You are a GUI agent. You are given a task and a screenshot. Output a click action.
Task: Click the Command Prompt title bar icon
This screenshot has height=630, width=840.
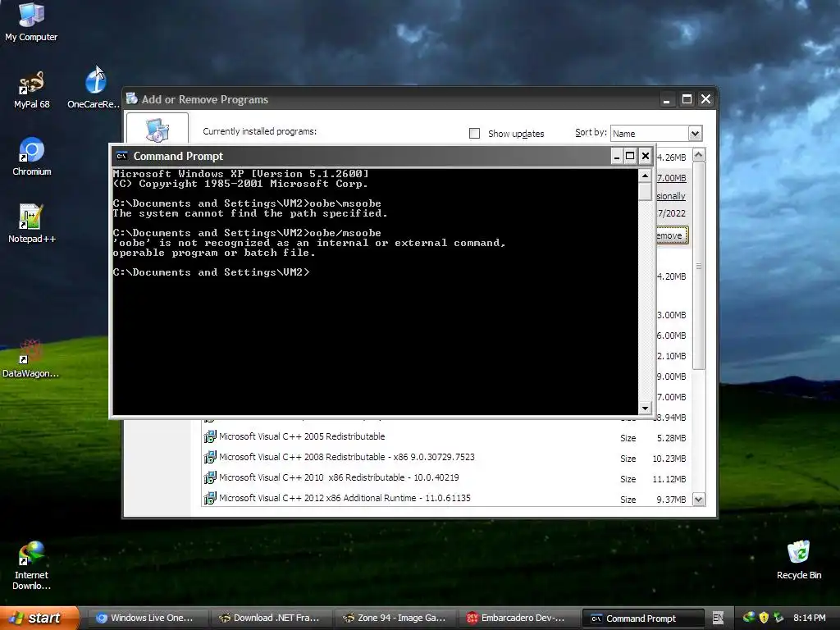click(x=121, y=156)
